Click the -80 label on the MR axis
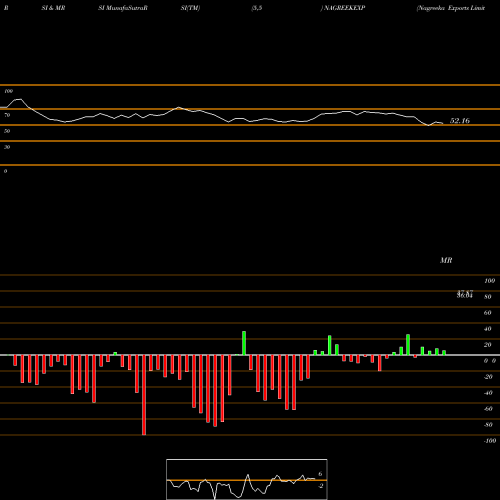 [x=488, y=425]
